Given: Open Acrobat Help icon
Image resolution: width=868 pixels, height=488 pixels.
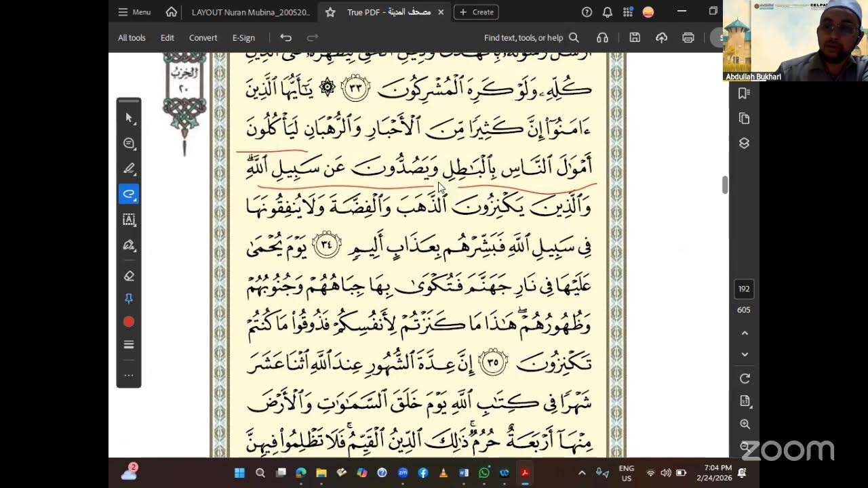Looking at the screenshot, I should (587, 12).
